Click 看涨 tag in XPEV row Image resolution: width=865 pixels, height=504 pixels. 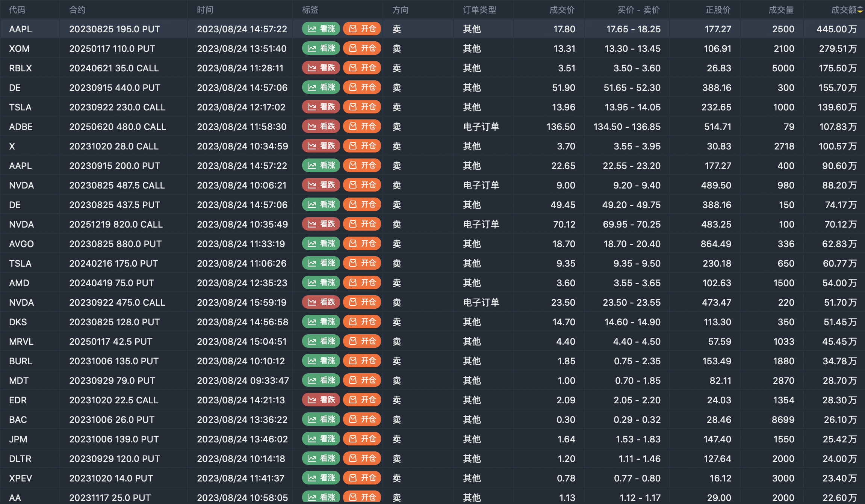(321, 478)
